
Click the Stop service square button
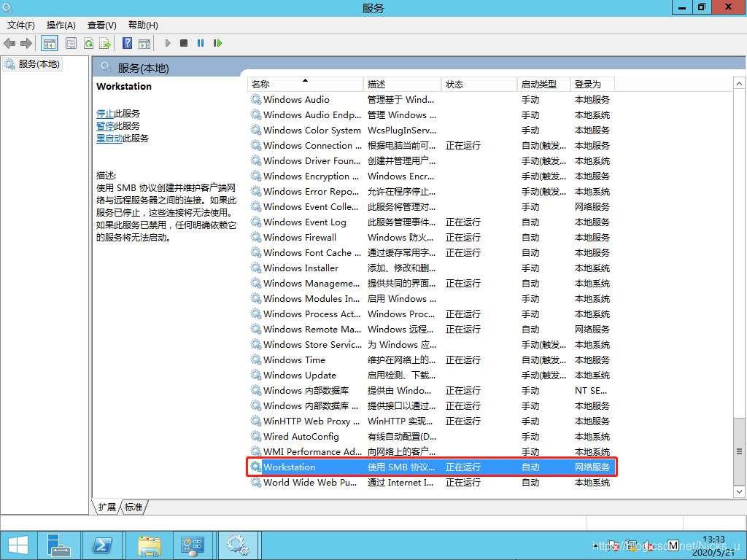(184, 43)
